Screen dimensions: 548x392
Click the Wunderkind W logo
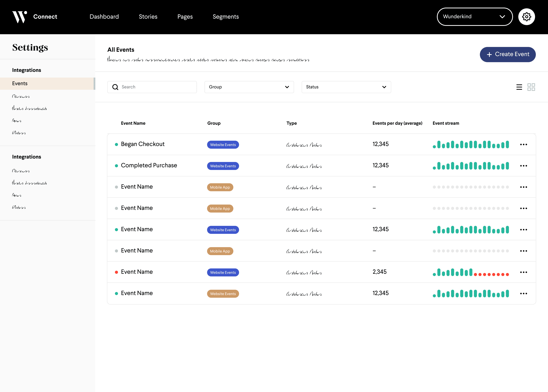(19, 17)
